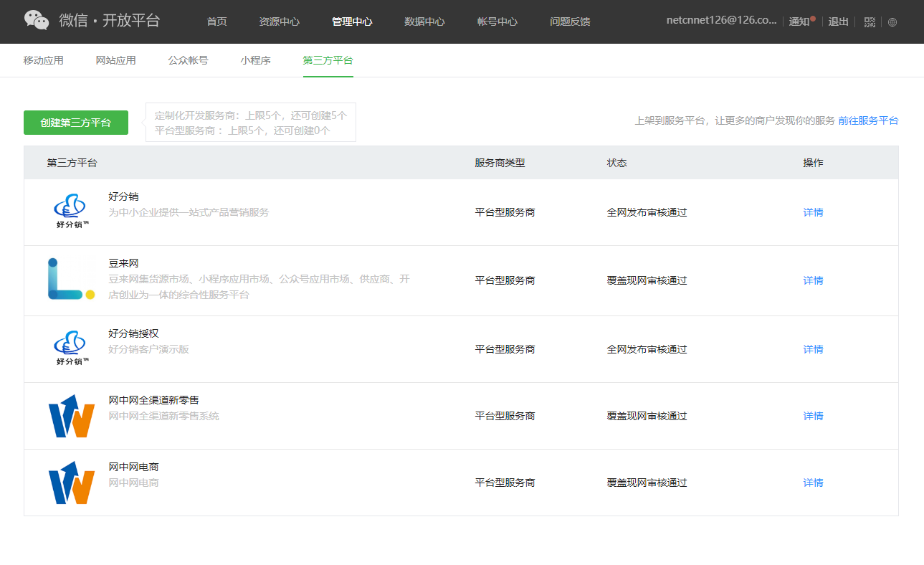This screenshot has width=924, height=565.
Task: Go to 首页 in top navigation
Action: 216,22
